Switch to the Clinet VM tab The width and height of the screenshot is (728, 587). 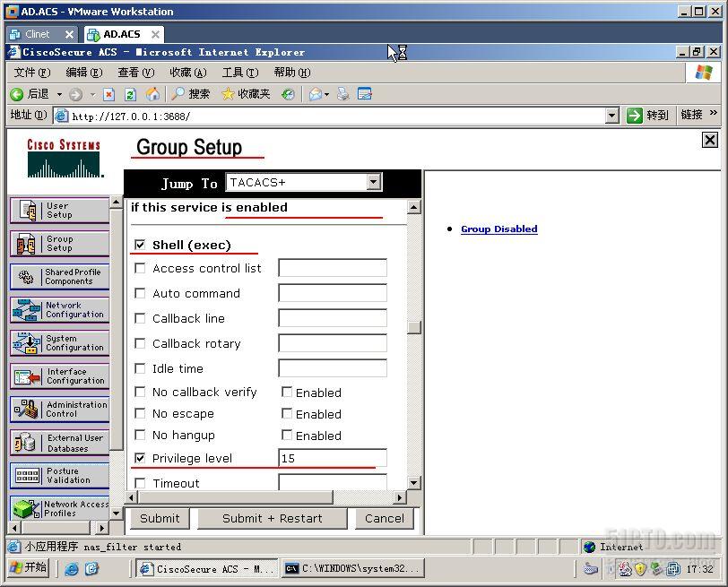[x=37, y=34]
